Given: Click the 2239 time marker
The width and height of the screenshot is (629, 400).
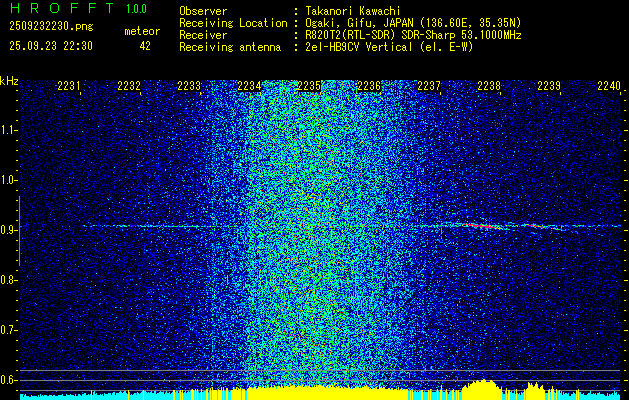Looking at the screenshot, I should pos(549,86).
